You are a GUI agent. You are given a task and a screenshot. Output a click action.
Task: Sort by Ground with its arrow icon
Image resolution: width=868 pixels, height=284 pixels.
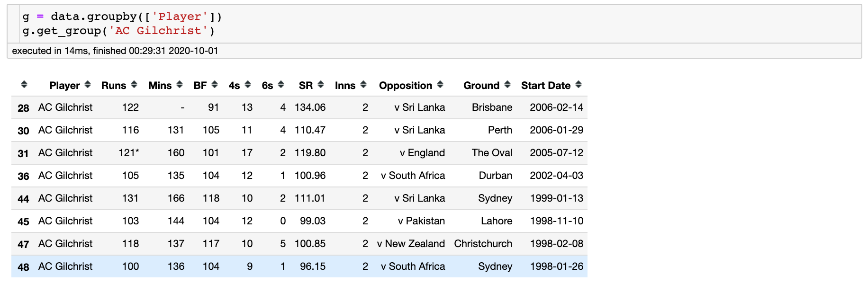[507, 85]
